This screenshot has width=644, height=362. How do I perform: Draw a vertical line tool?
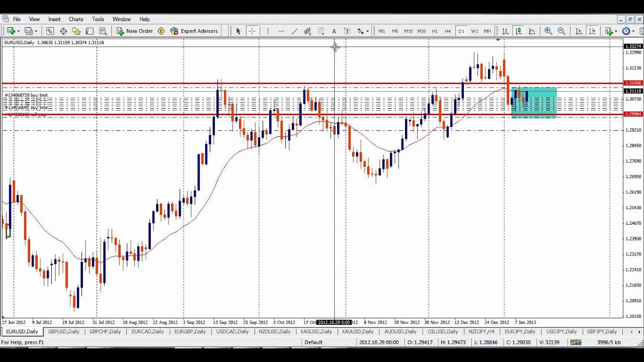[x=268, y=31]
